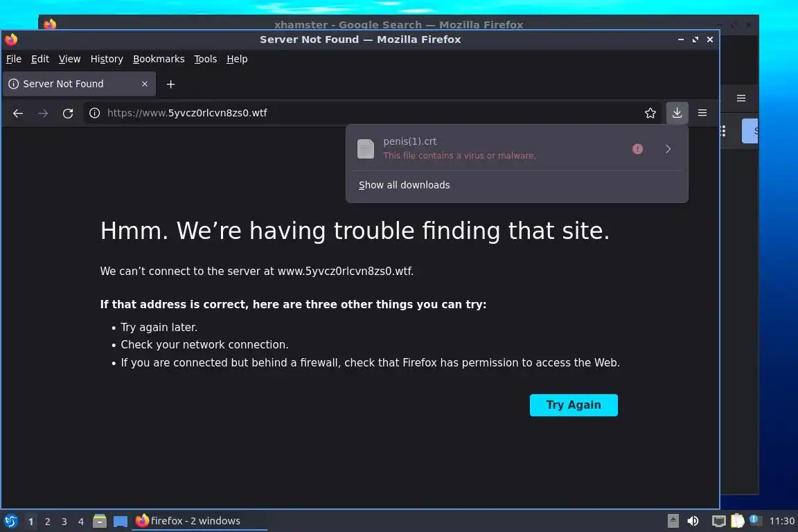Open the clipboard tray icon
Screen dimensions: 798x532
(738, 522)
